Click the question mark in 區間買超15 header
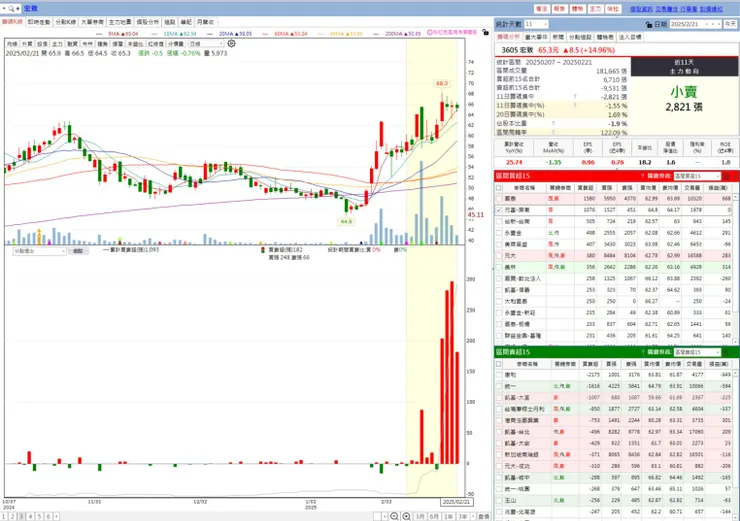The image size is (740, 521). [x=642, y=176]
